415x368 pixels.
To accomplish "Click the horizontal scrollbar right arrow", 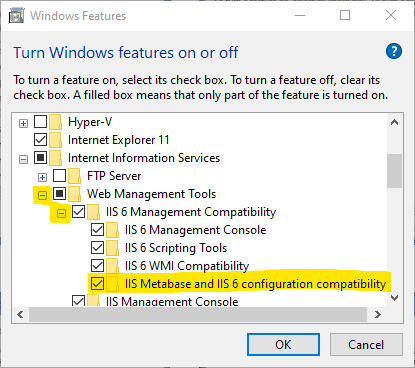I will pos(378,314).
